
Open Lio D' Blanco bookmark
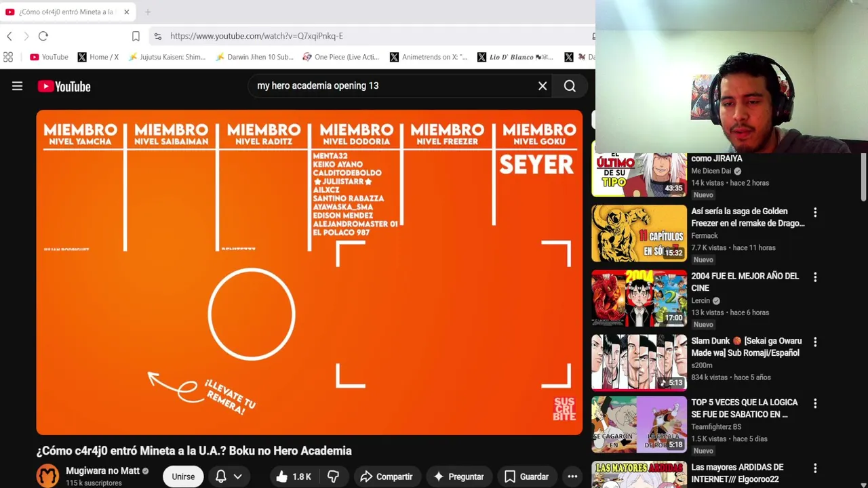pos(515,57)
